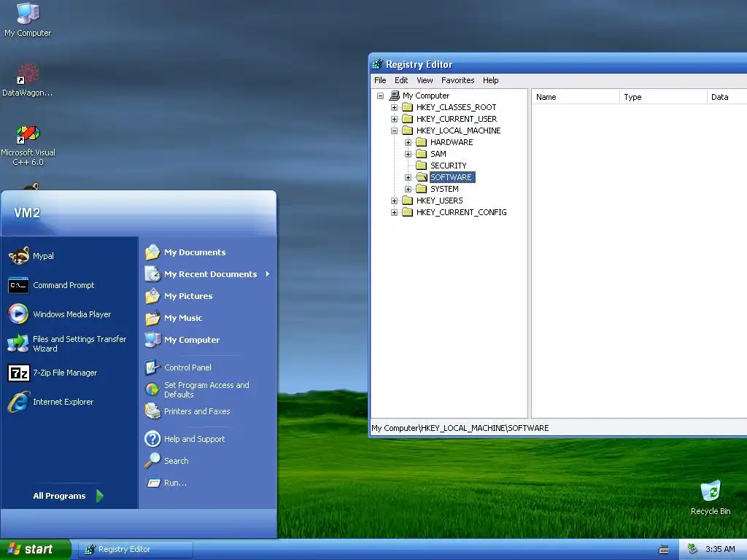Image resolution: width=747 pixels, height=560 pixels.
Task: Expand HKEY_CURRENT_USER key
Action: coord(394,119)
